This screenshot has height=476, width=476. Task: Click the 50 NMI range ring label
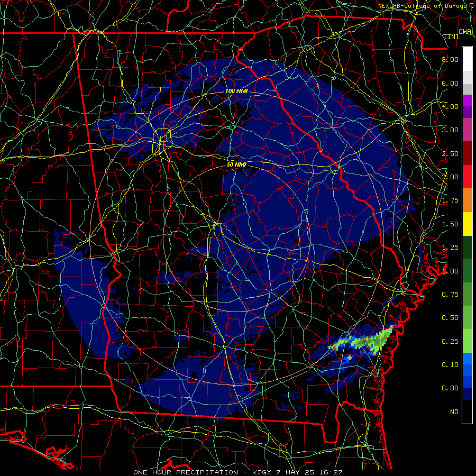pos(236,164)
